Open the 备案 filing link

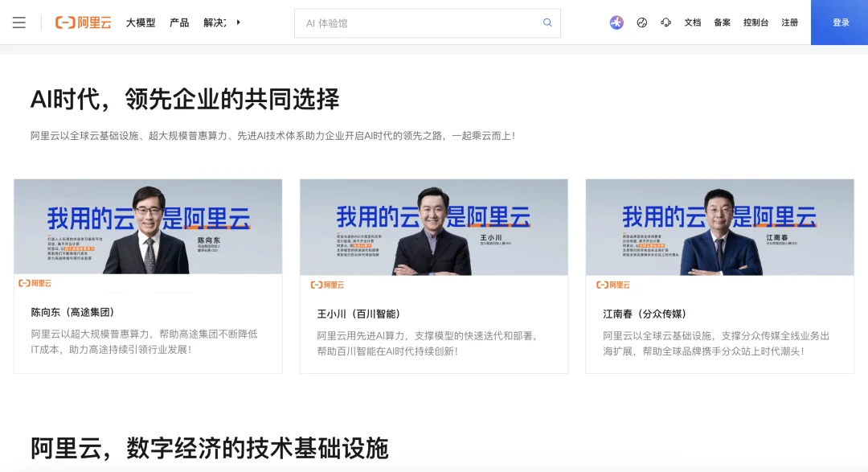click(722, 23)
